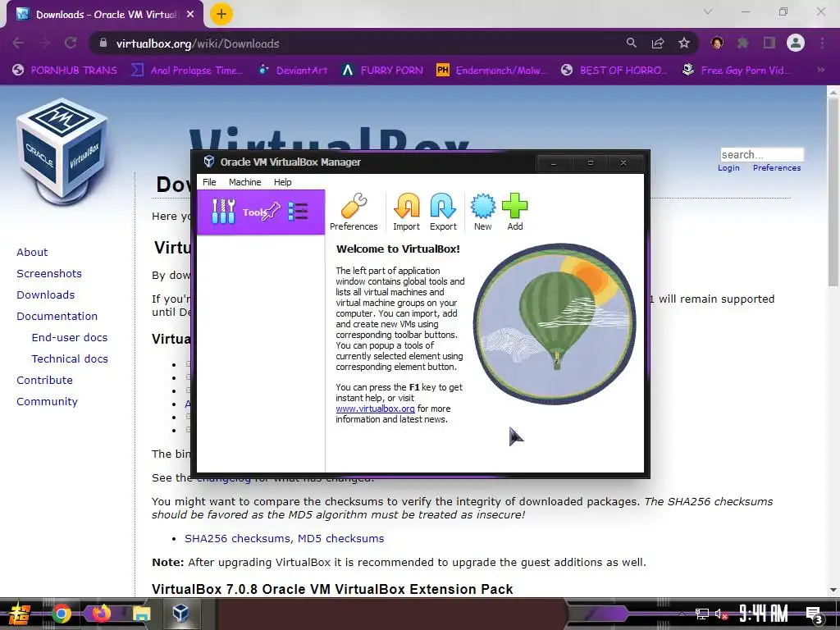Open the Help menu in VirtualBox
Screen dimensions: 840x630
click(x=283, y=182)
